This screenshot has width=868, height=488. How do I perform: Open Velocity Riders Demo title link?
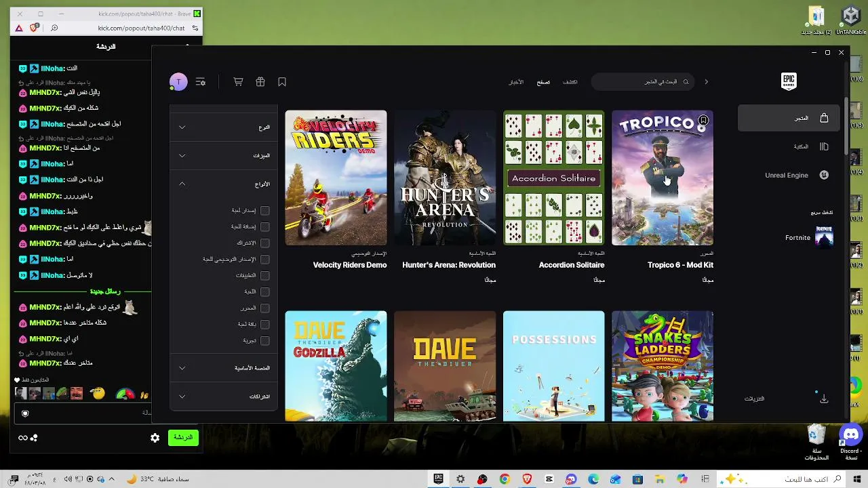[x=350, y=265]
